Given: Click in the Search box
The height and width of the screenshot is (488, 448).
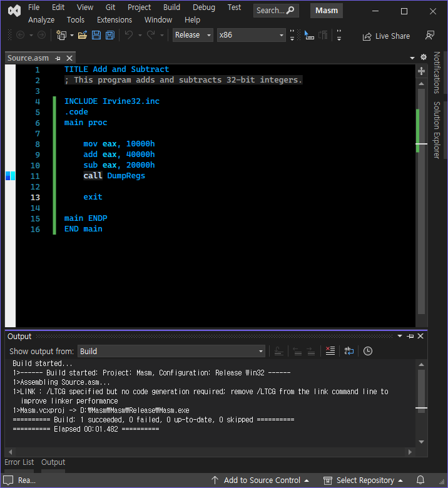Looking at the screenshot, I should pyautogui.click(x=276, y=10).
